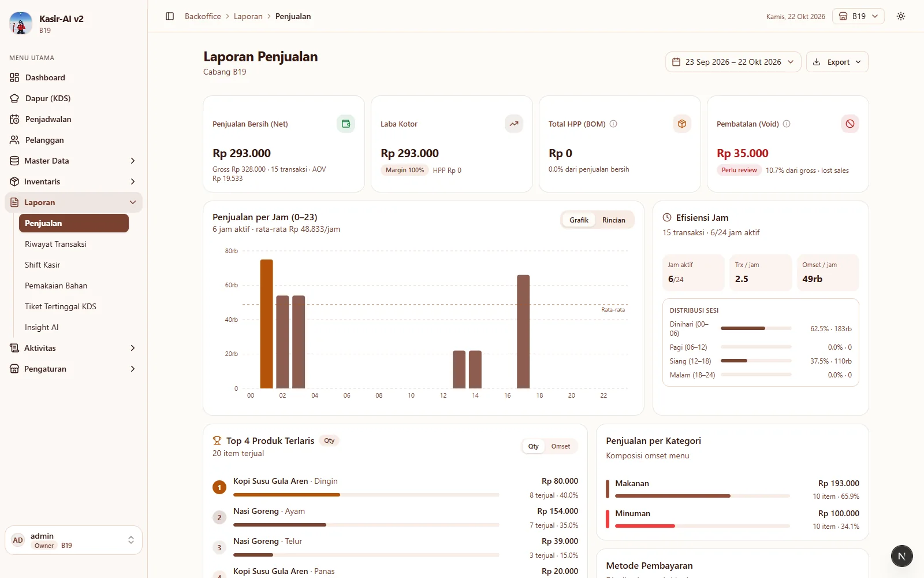The image size is (924, 578).
Task: Click the Pembatalan void ban icon
Action: (850, 124)
